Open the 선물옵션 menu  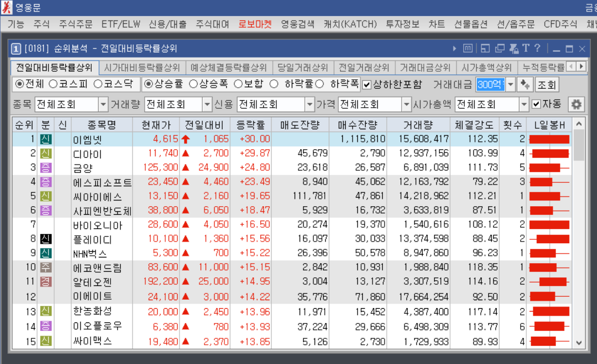(x=471, y=24)
